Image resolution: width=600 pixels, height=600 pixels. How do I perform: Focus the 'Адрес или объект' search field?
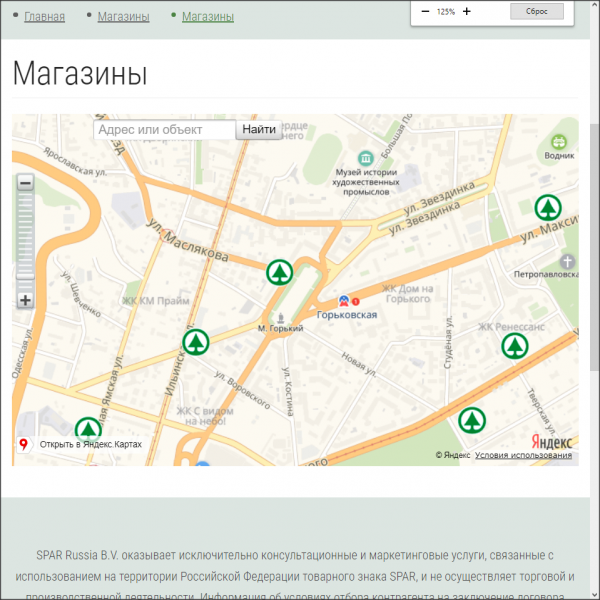(165, 130)
